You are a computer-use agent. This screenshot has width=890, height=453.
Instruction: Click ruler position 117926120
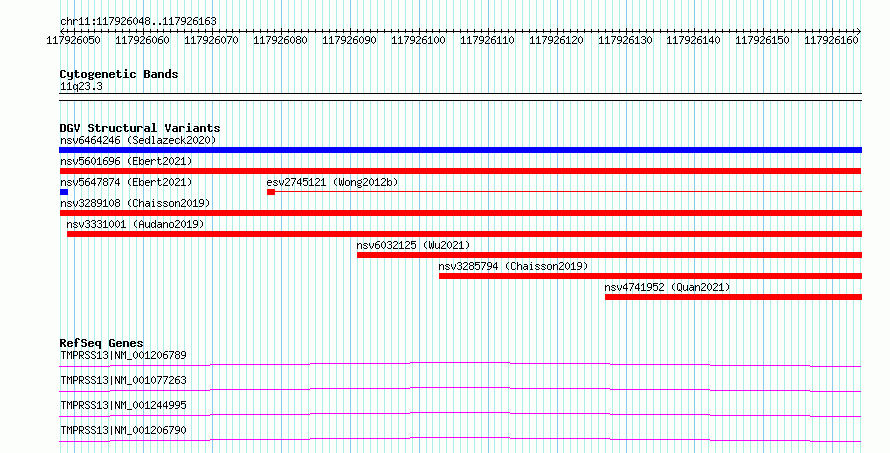click(556, 40)
